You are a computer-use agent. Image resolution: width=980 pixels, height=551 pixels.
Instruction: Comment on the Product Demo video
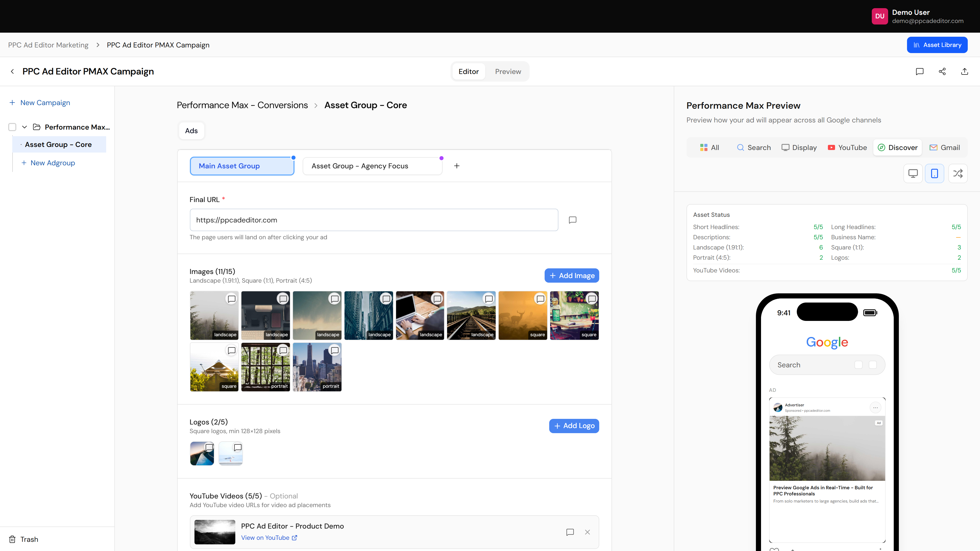(570, 532)
